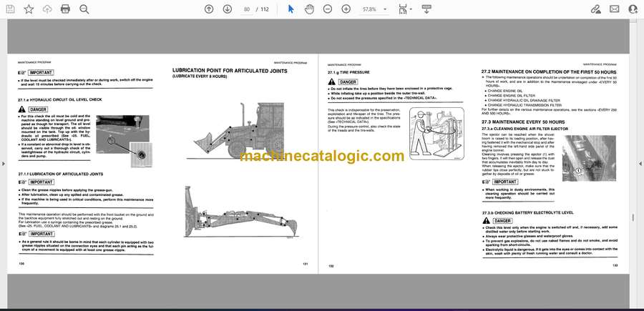Screen dimensions: 644x311
Task: Print the document with the printer icon
Action: [65, 9]
